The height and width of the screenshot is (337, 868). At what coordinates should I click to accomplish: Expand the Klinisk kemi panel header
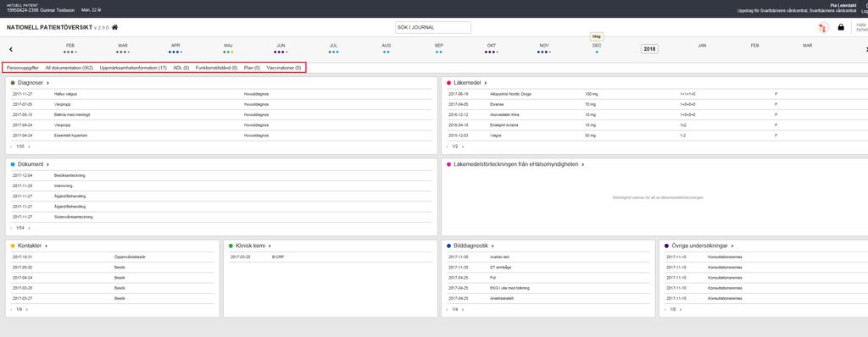(250, 246)
